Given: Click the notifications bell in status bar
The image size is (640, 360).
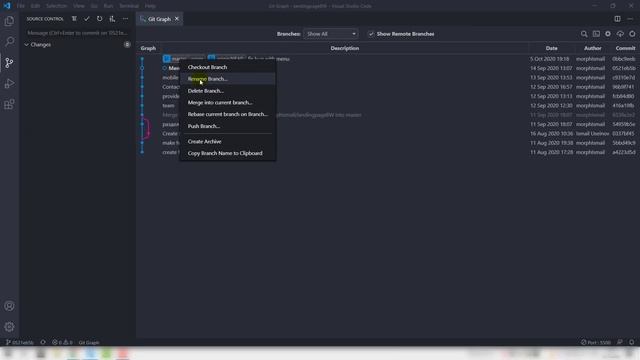Looking at the screenshot, I should pyautogui.click(x=631, y=342).
